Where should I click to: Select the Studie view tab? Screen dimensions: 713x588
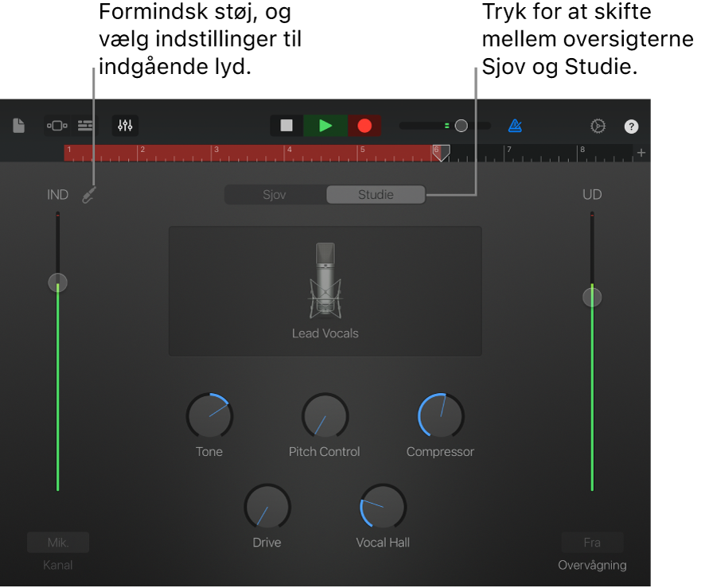[376, 195]
